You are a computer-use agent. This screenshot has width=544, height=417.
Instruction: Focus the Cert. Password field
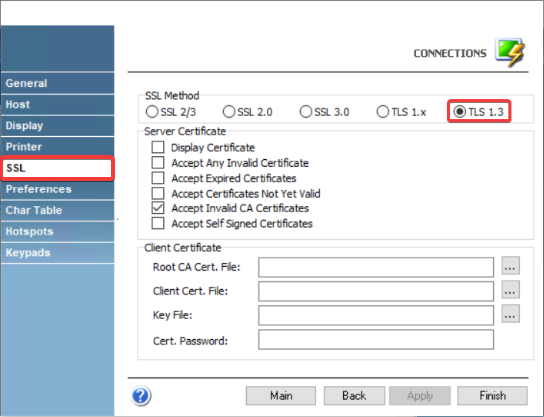376,339
